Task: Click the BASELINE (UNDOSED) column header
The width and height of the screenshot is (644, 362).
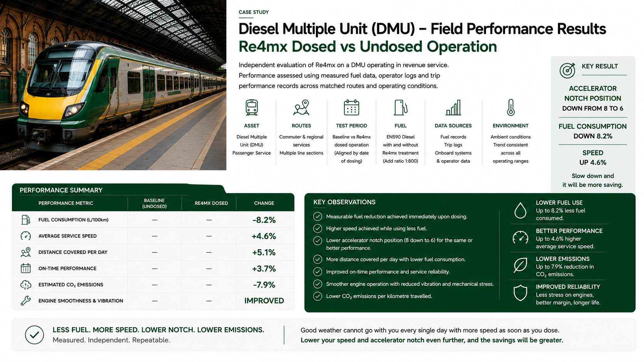Action: (154, 204)
